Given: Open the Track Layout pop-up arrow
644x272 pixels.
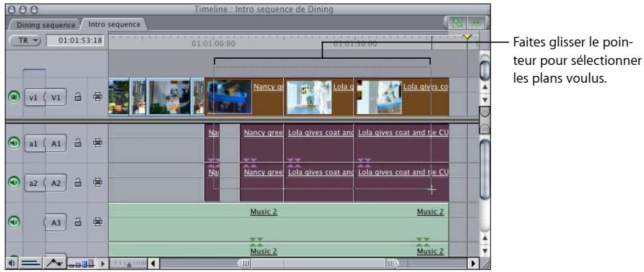Looking at the screenshot, I should point(103,263).
